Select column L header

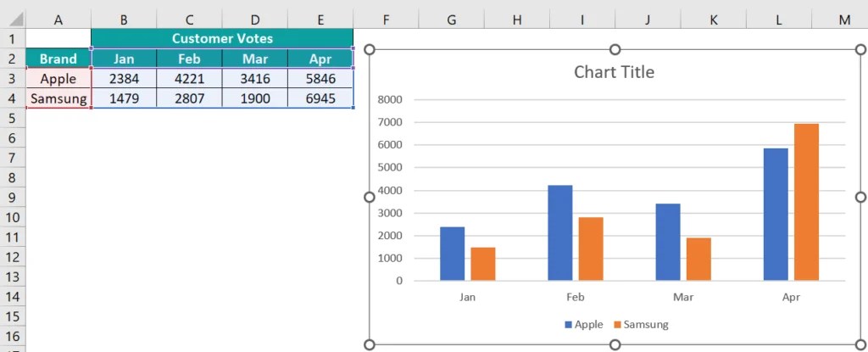click(779, 20)
